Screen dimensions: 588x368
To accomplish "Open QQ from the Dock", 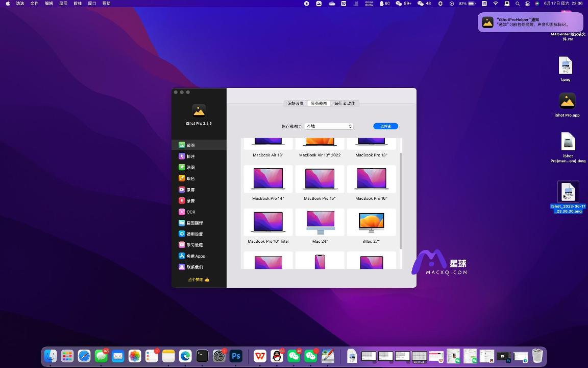I will [277, 356].
